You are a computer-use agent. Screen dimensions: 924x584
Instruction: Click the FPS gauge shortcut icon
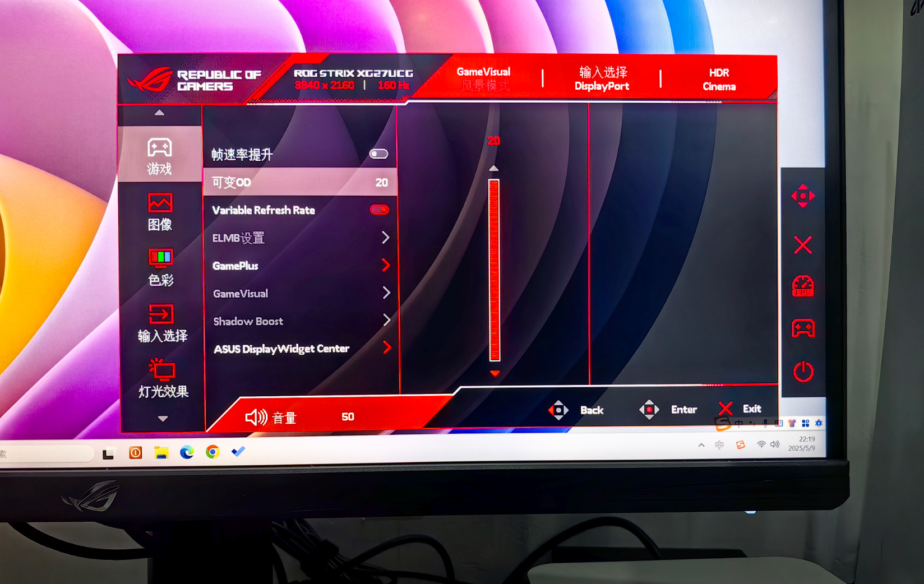tap(803, 286)
